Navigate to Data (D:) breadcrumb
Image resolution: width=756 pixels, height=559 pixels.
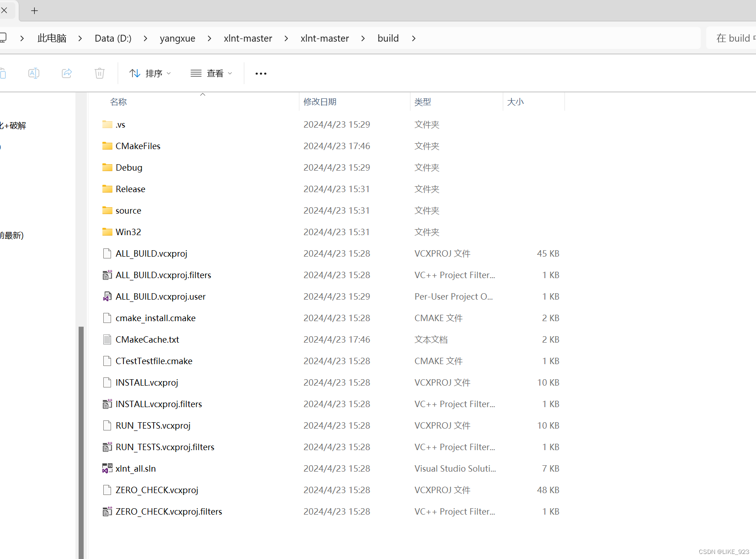click(x=113, y=38)
